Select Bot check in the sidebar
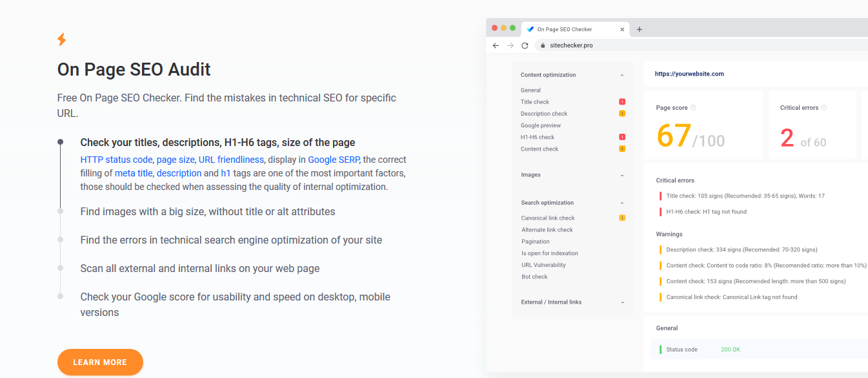Viewport: 868px width, 378px height. coord(536,277)
